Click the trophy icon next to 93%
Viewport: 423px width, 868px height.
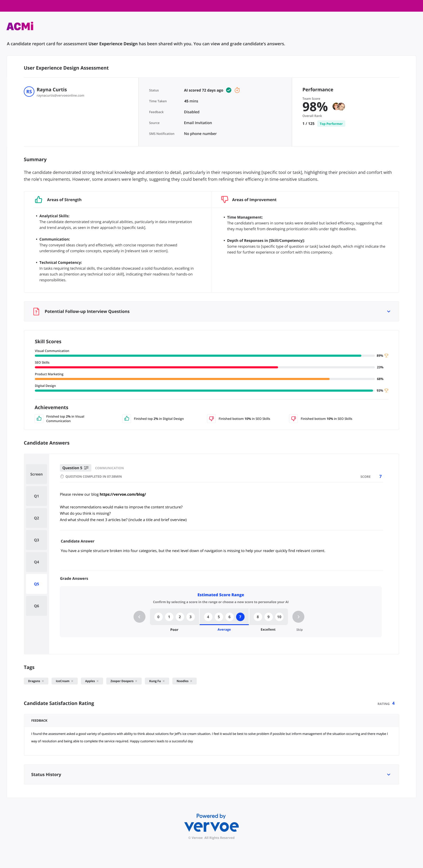tap(386, 391)
